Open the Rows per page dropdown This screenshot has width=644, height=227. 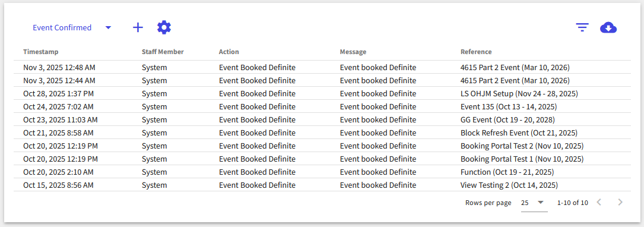(x=534, y=203)
